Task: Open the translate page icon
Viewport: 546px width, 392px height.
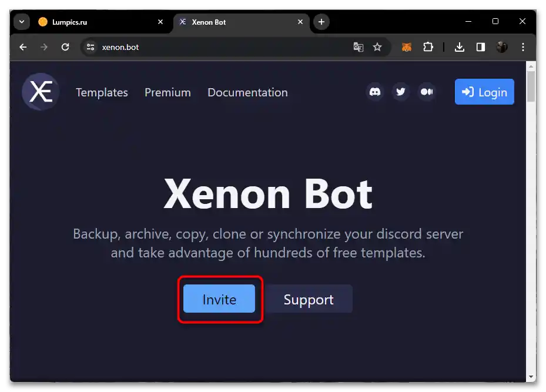Action: click(x=359, y=47)
